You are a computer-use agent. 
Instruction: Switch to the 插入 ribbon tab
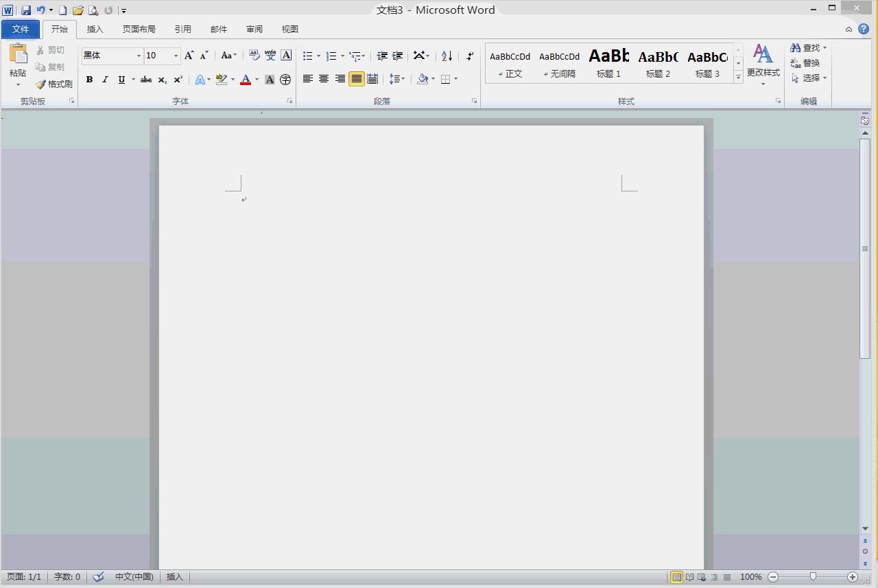[95, 29]
